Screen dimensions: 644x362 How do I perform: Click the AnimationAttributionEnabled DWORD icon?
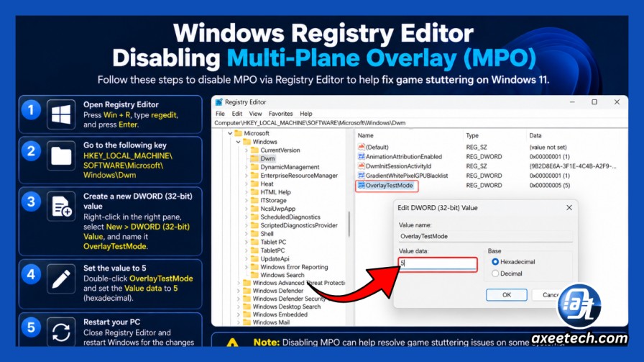click(x=362, y=156)
